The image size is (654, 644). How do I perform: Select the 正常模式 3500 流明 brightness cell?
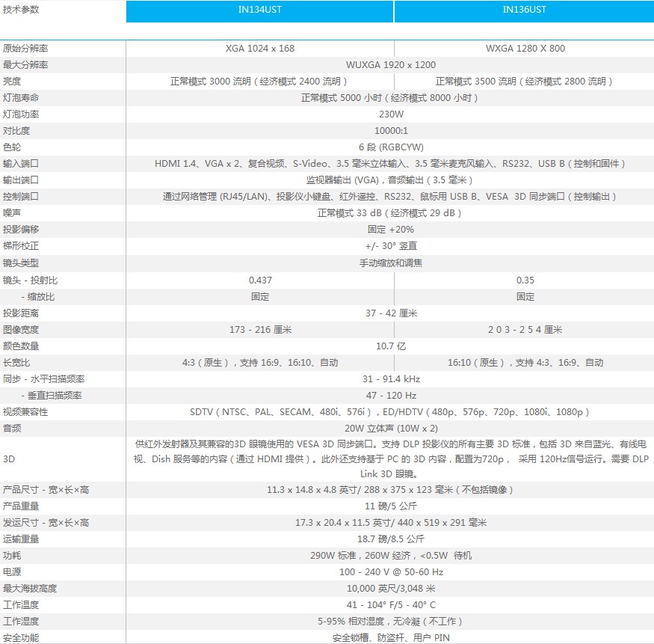(x=524, y=82)
